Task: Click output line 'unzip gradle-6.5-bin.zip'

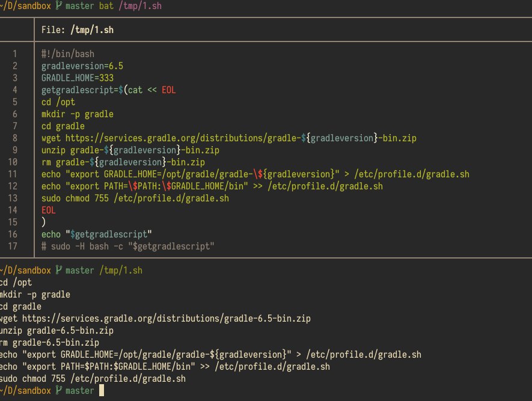Action: click(57, 331)
